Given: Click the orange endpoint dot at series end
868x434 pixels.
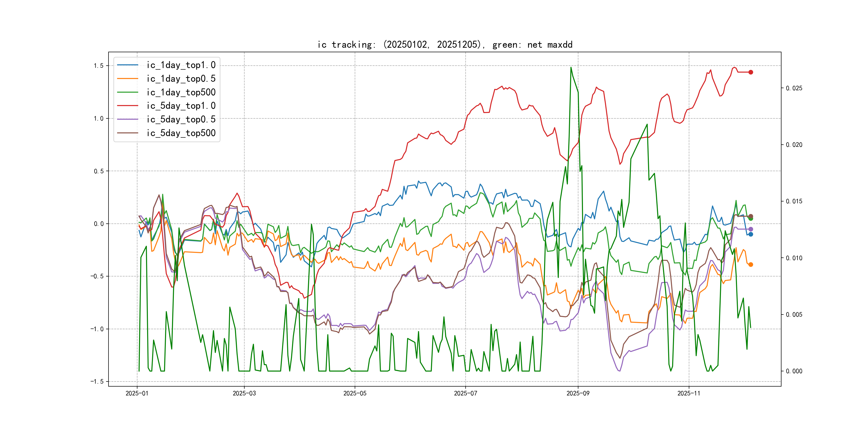Looking at the screenshot, I should 751,264.
